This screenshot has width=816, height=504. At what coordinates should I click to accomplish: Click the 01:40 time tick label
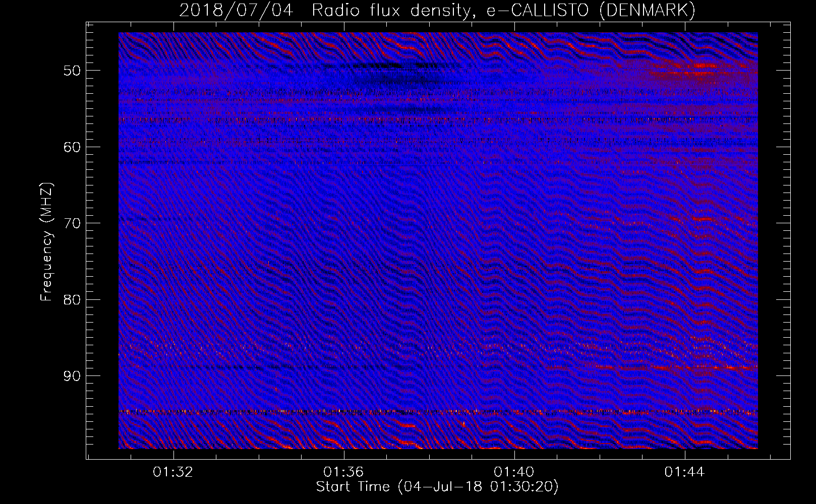(x=514, y=472)
